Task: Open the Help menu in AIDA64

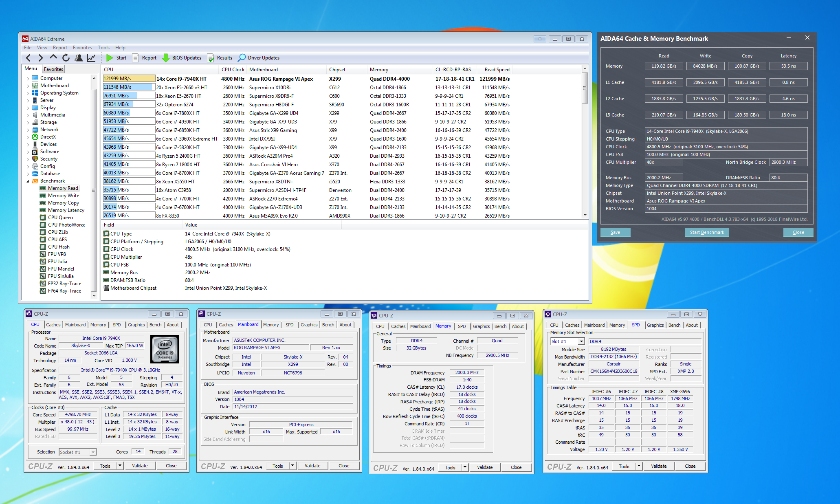Action: tap(120, 48)
